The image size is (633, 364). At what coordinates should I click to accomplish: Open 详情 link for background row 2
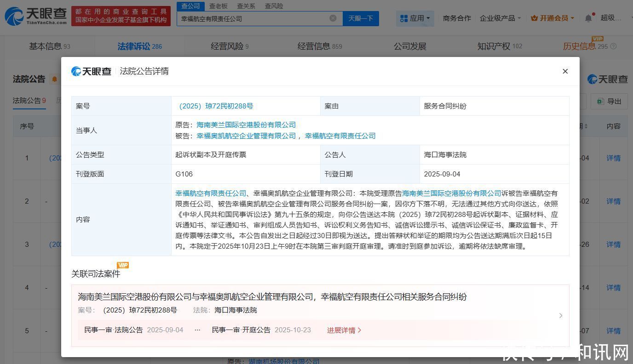tap(614, 201)
